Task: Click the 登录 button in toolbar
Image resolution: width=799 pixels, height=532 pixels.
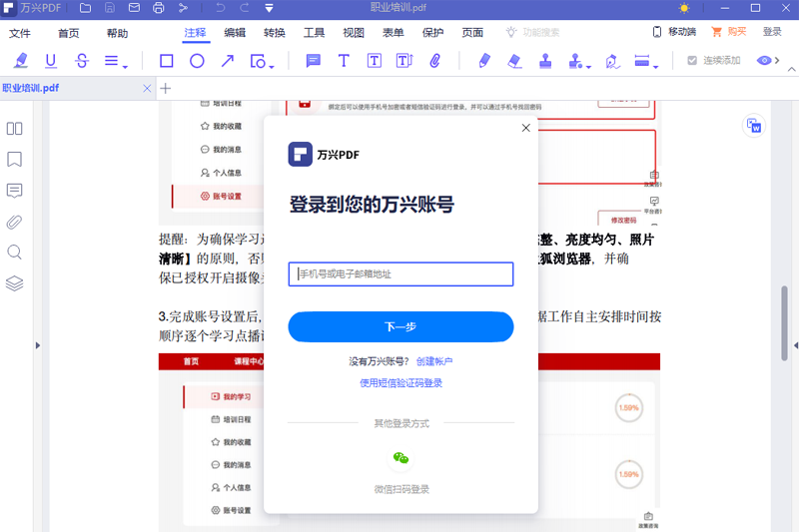Action: 772,32
